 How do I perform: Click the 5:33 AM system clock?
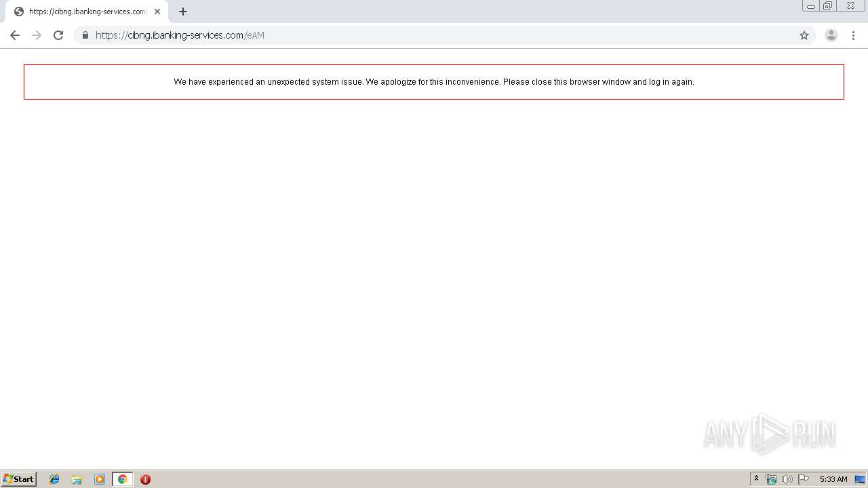click(x=833, y=479)
